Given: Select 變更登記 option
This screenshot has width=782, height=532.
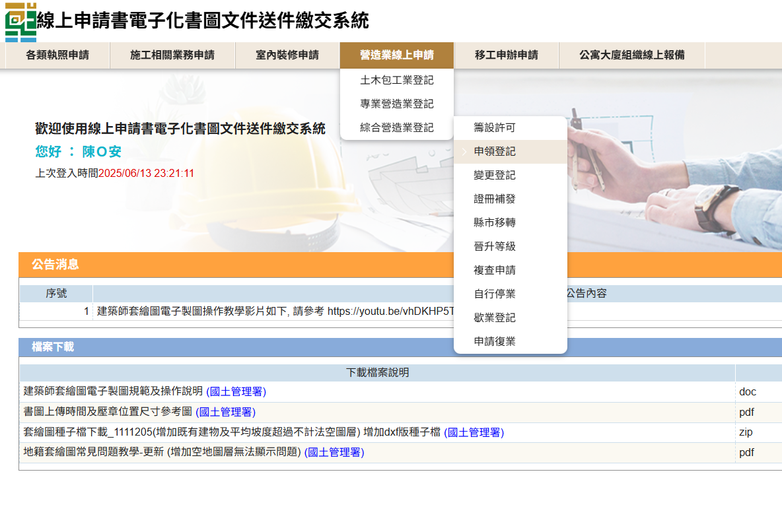Looking at the screenshot, I should [495, 175].
